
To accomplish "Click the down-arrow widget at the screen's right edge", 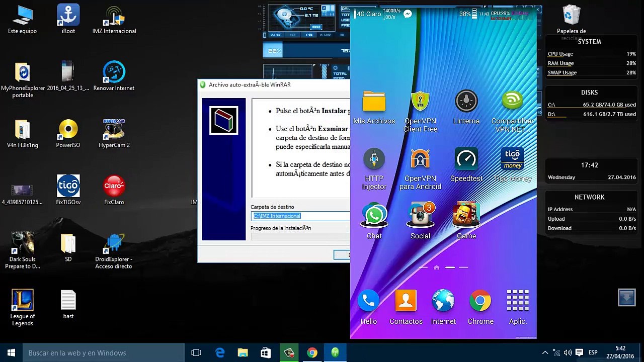I will tap(627, 298).
